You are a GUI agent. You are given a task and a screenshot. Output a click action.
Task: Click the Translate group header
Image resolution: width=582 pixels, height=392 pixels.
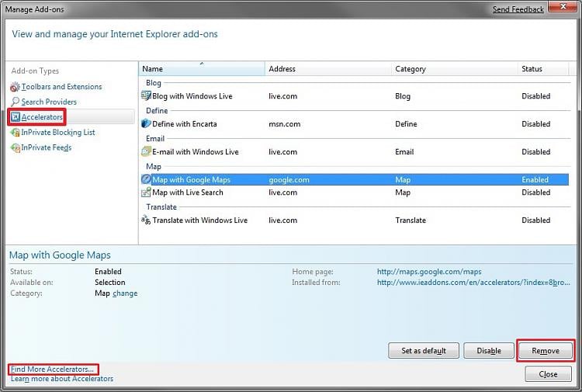pyautogui.click(x=161, y=206)
